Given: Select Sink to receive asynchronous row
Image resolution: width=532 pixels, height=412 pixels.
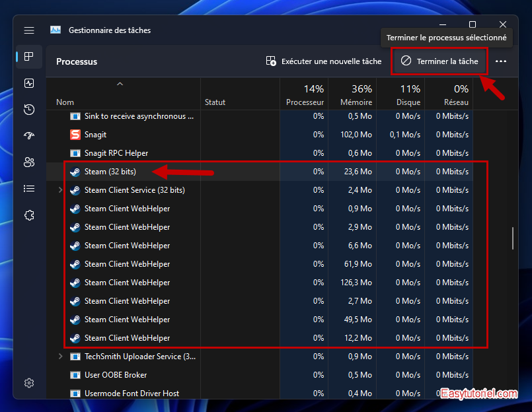Looking at the screenshot, I should [x=260, y=116].
